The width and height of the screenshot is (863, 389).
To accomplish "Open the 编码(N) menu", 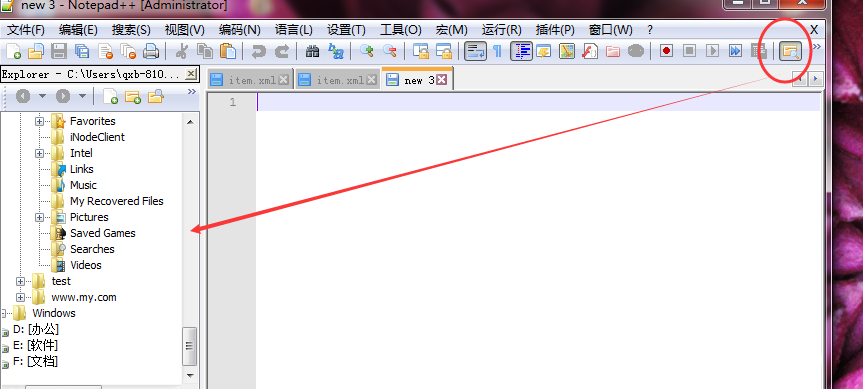I will click(x=239, y=30).
